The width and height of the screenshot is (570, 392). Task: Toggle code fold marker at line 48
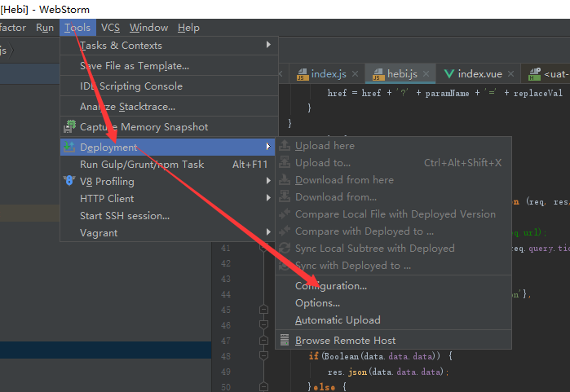[264, 355]
